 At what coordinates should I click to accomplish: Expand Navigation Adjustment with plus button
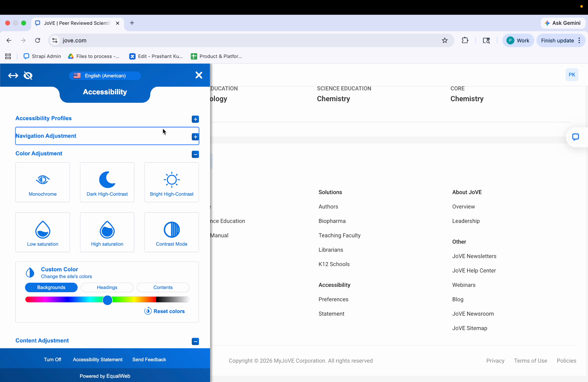pos(195,137)
